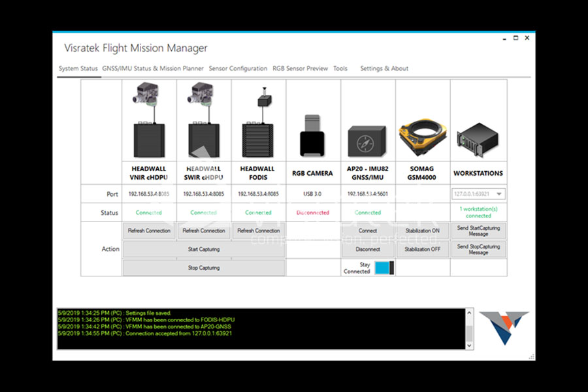Viewport: 588px width, 392px height.
Task: Minimize the Flight Mission Manager window
Action: tap(504, 39)
